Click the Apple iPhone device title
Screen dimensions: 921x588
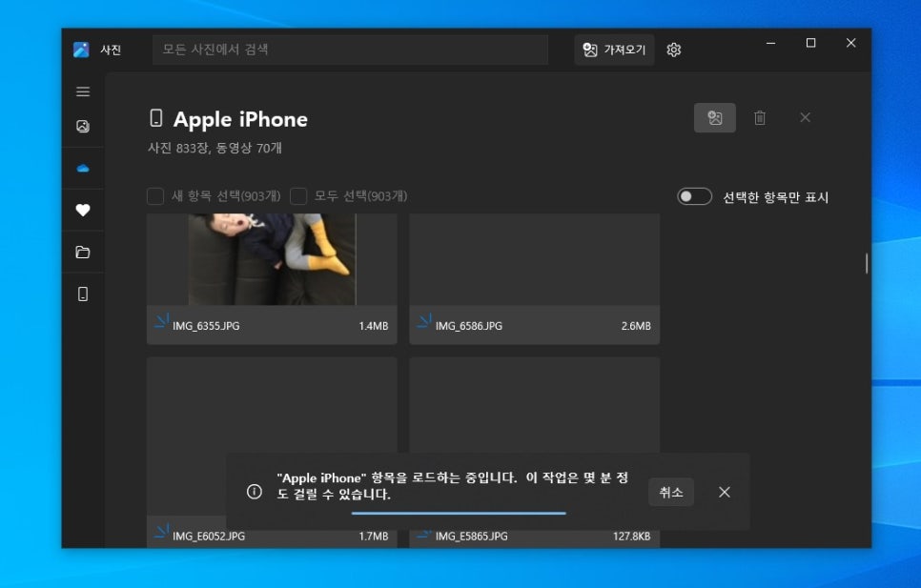click(x=240, y=120)
